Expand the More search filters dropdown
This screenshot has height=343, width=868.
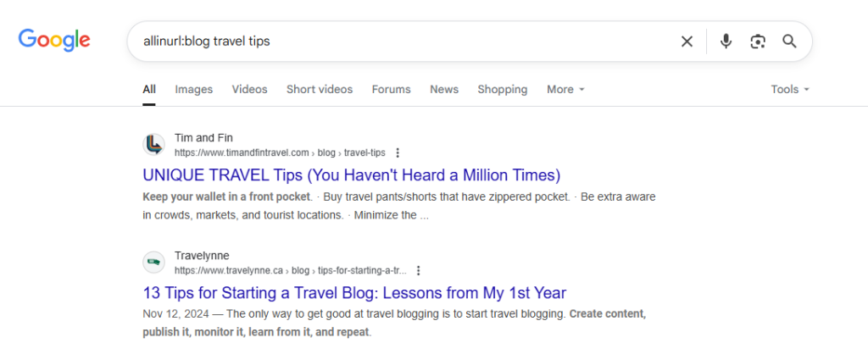(565, 89)
